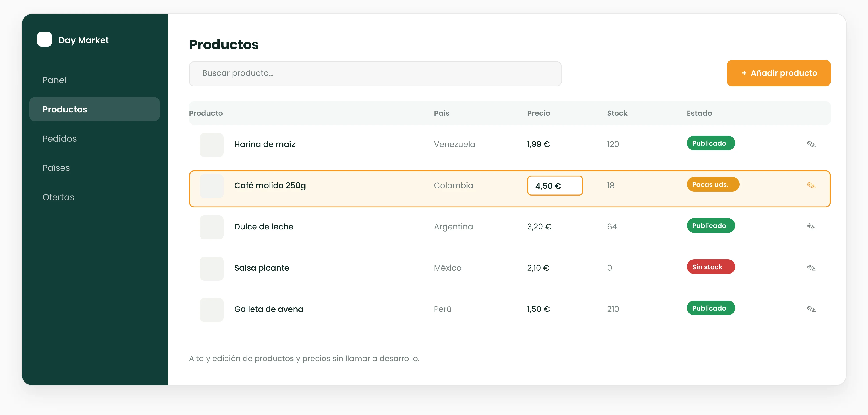Screen dimensions: 868x415
Task: Click the Estado column header
Action: [699, 113]
